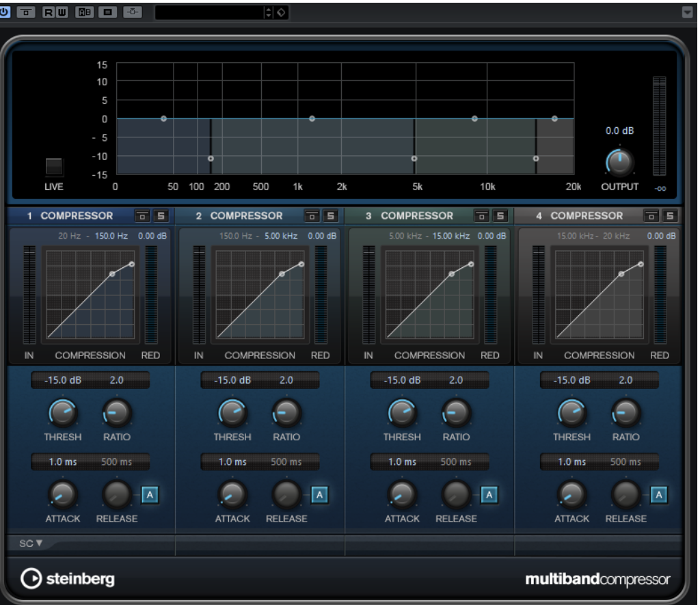Click the Bypass effect button in toolbar
The image size is (700, 605).
(26, 12)
